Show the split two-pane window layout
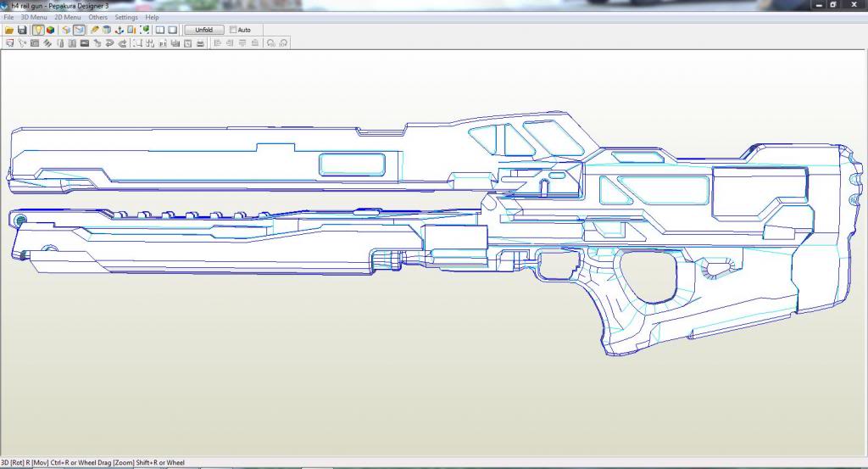 pyautogui.click(x=159, y=30)
